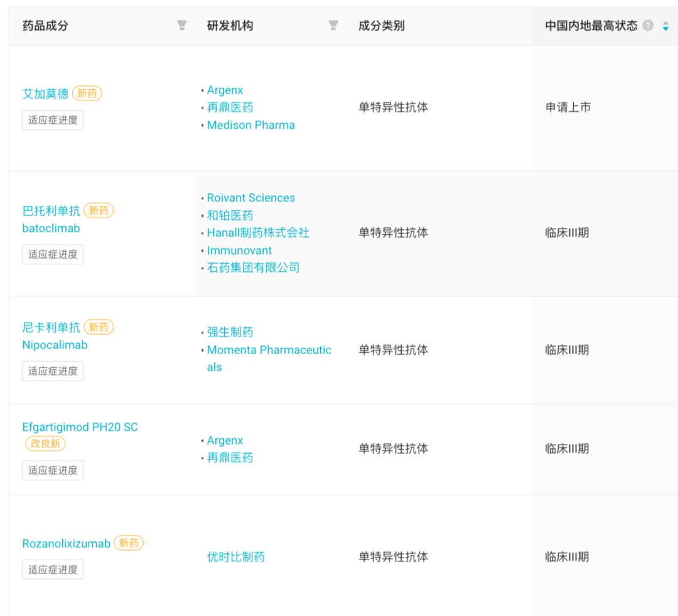This screenshot has width=678, height=616.
Task: Click 适应症进度 button for 巴托利单抗
Action: coord(53,254)
